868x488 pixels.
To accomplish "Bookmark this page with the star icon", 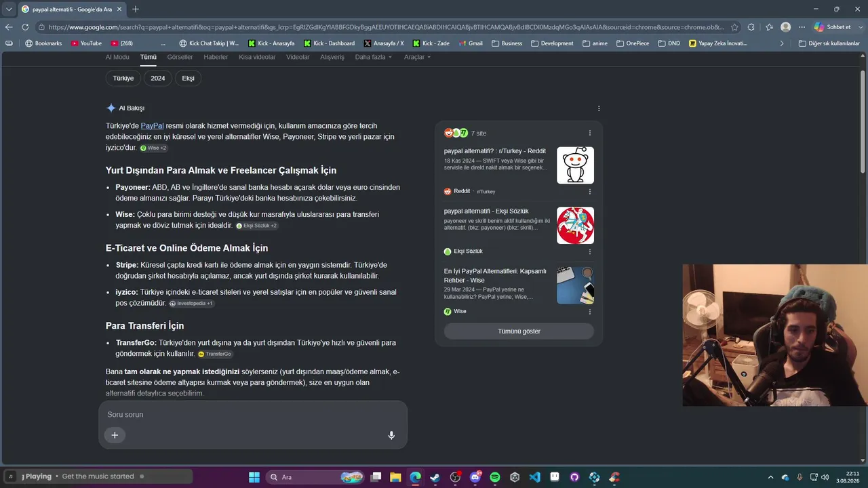I will click(734, 27).
